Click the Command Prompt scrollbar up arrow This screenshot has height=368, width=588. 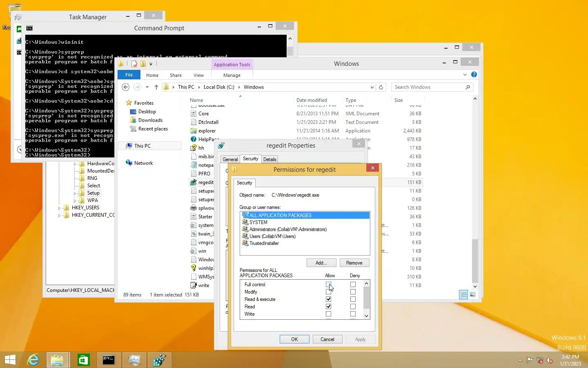[290, 39]
